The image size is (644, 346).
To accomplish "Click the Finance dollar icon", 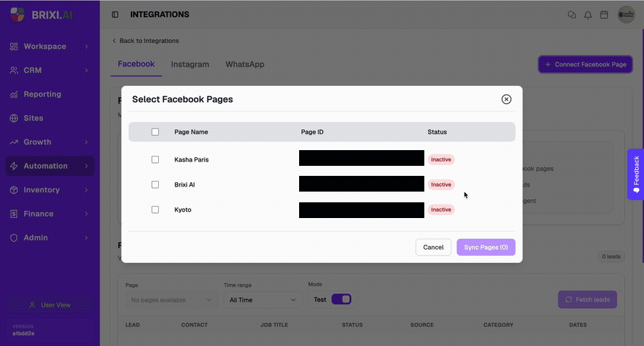I will (x=14, y=214).
